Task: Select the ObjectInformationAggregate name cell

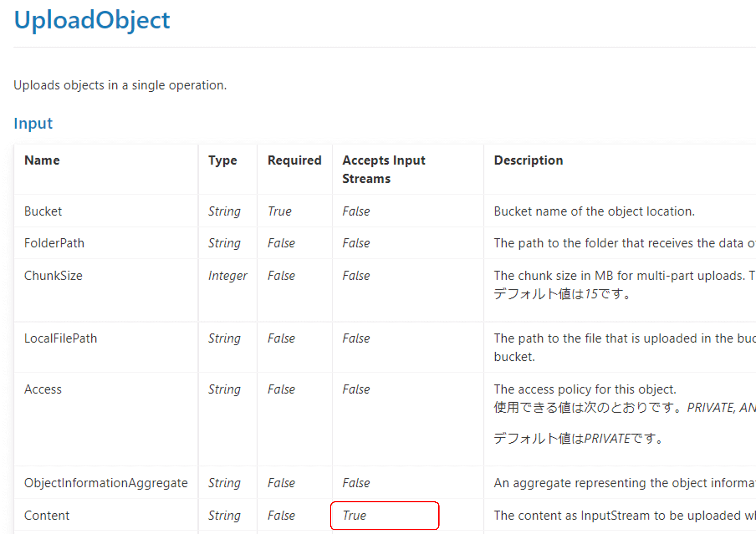Action: [106, 483]
